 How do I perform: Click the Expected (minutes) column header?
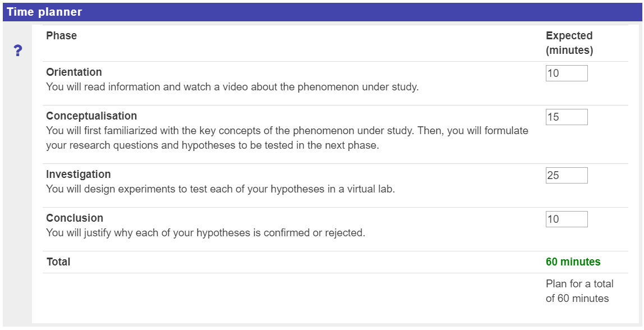(x=569, y=43)
